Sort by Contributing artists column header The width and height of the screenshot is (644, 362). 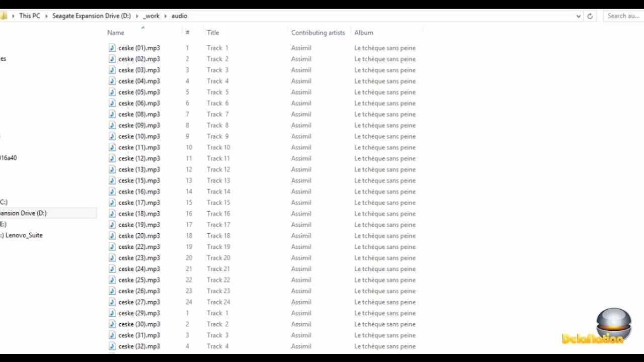click(x=318, y=33)
